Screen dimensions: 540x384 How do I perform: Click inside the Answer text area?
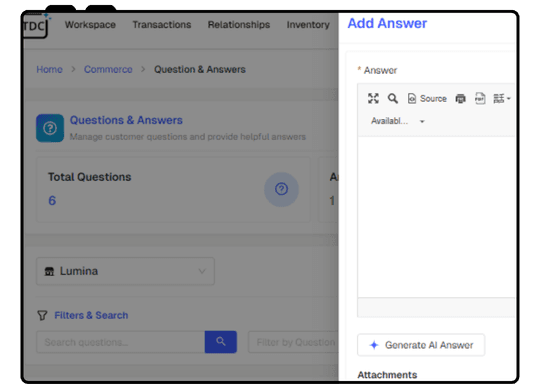436,217
